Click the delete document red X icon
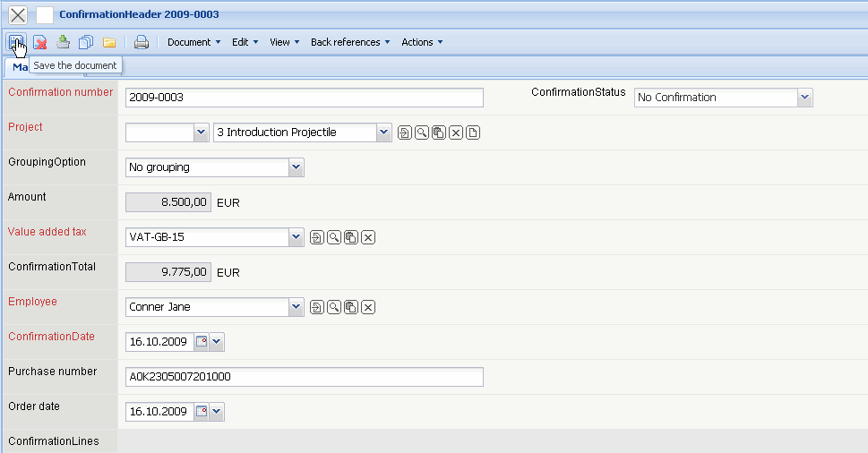Image resolution: width=868 pixels, height=453 pixels. (40, 42)
